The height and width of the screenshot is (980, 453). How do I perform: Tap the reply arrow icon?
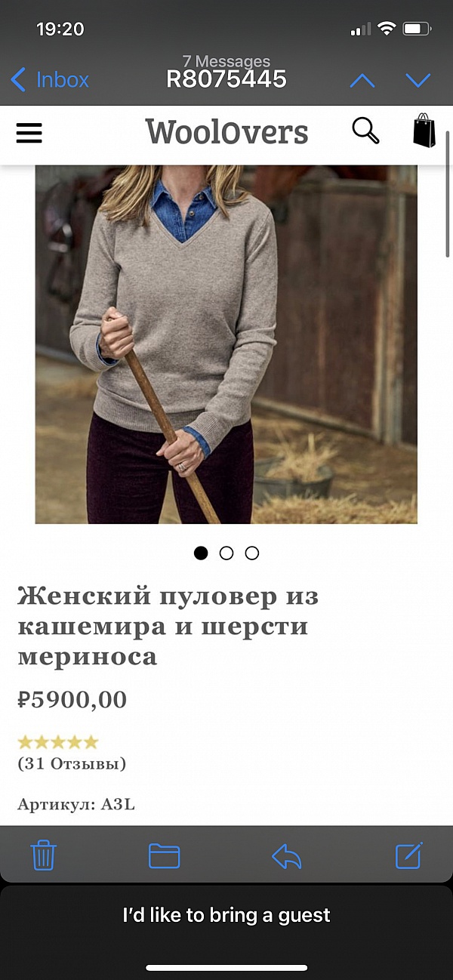286,856
